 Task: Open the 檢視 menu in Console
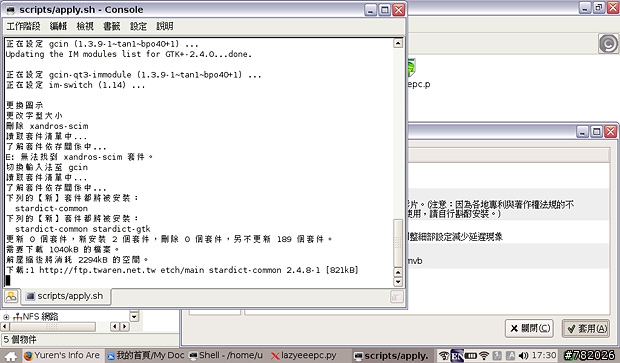coord(85,26)
